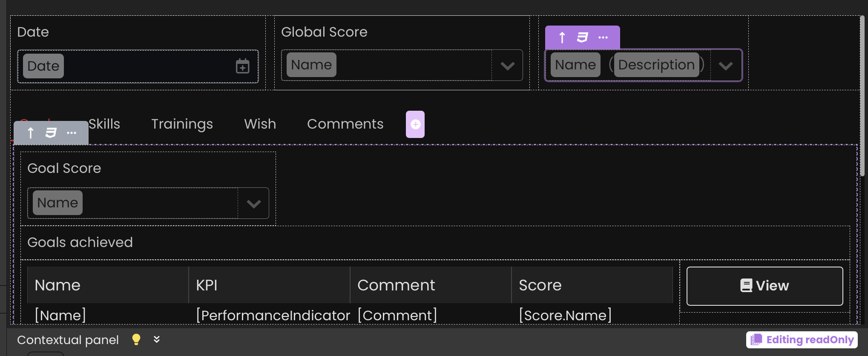Toggle the Editing readOnly mode badge
Screen dimensions: 868x356
pos(802,339)
